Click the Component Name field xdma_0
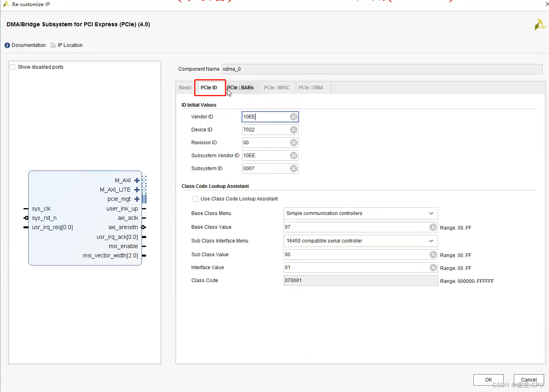This screenshot has width=549, height=392. click(x=382, y=69)
